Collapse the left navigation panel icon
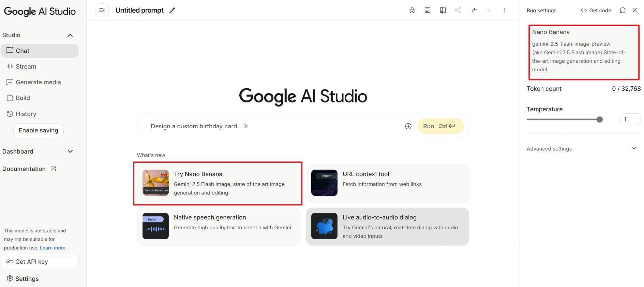 pos(102,10)
